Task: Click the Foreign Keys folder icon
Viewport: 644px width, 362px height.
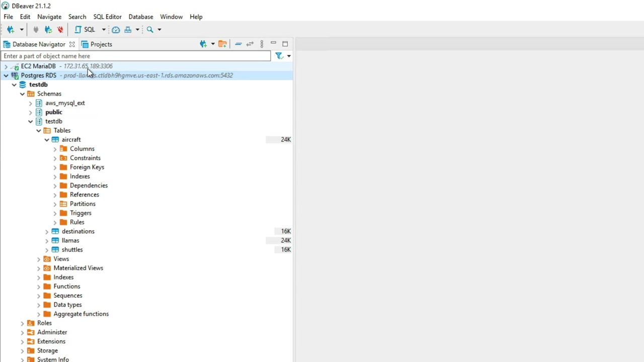Action: (x=63, y=167)
